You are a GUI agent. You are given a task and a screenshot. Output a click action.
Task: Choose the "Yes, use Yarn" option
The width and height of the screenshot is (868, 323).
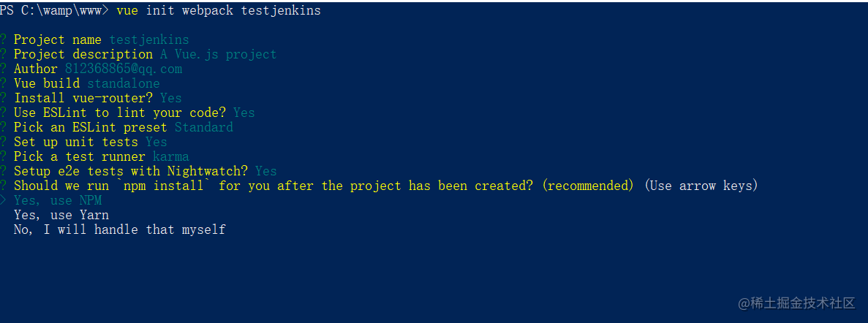61,215
